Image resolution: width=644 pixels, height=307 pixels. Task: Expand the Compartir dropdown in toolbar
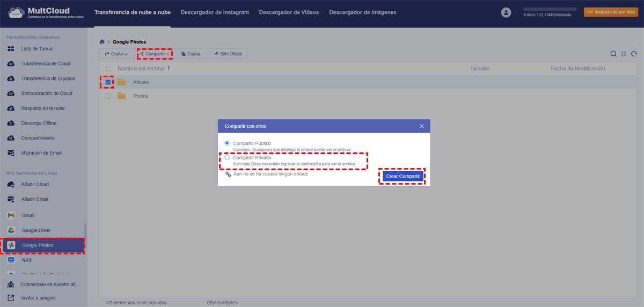[155, 54]
